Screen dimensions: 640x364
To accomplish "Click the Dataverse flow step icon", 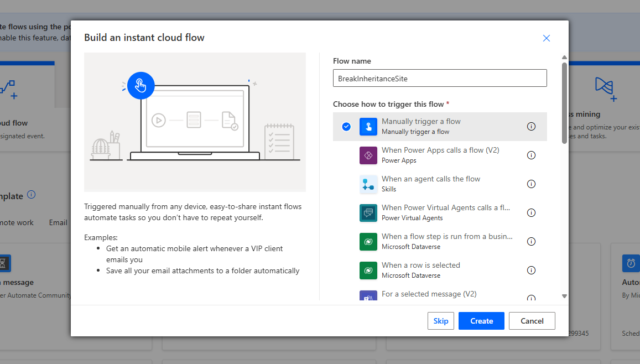I will pyautogui.click(x=368, y=242).
